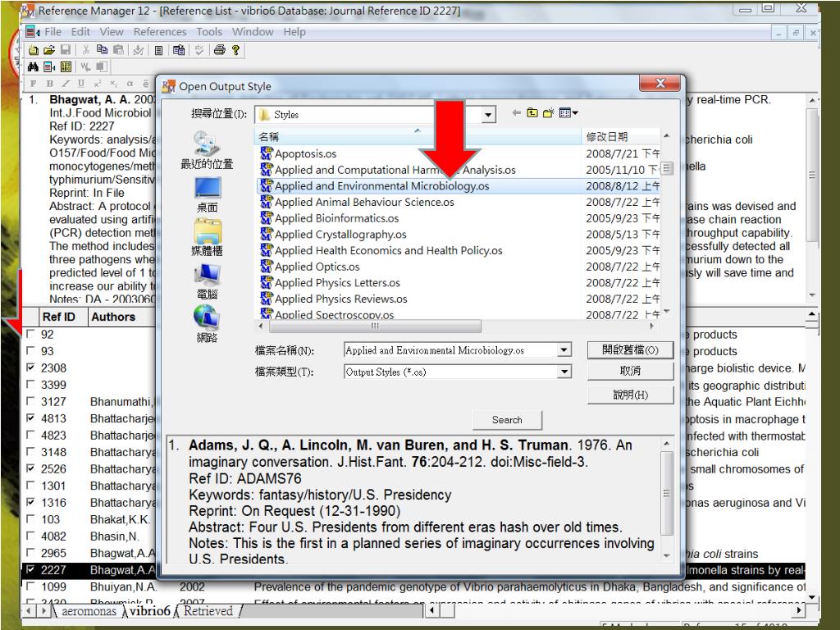Click the 說明 help button
840x630 pixels.
(x=630, y=395)
